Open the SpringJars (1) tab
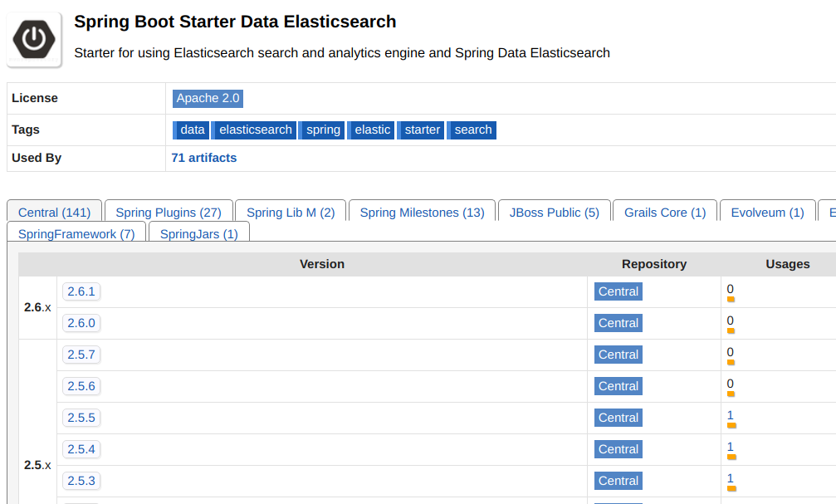836x504 pixels. pos(198,234)
